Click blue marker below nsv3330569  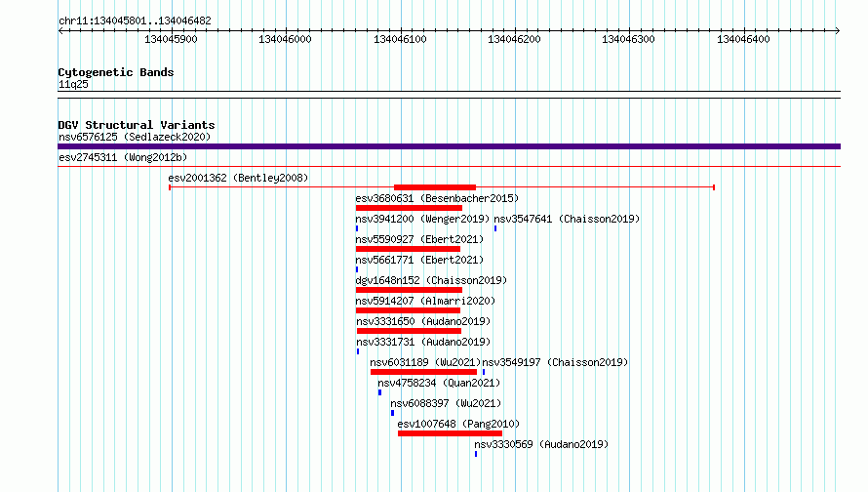coord(476,454)
